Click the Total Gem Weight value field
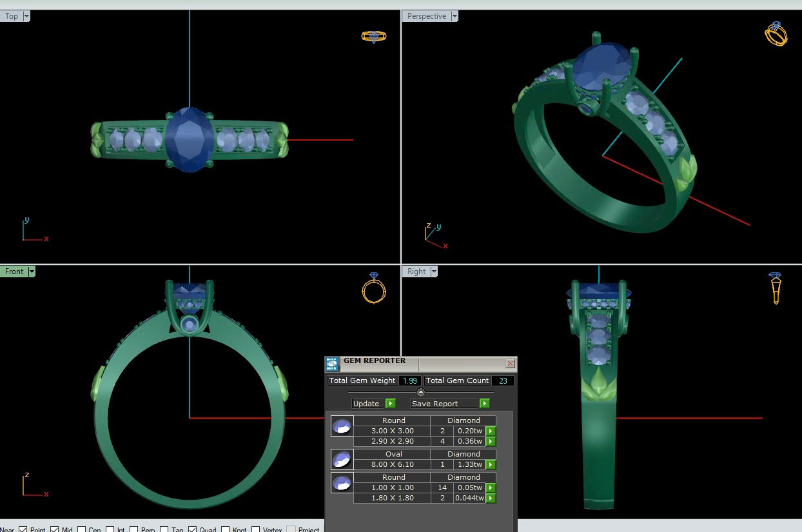Viewport: 802px width, 532px height. coord(410,380)
